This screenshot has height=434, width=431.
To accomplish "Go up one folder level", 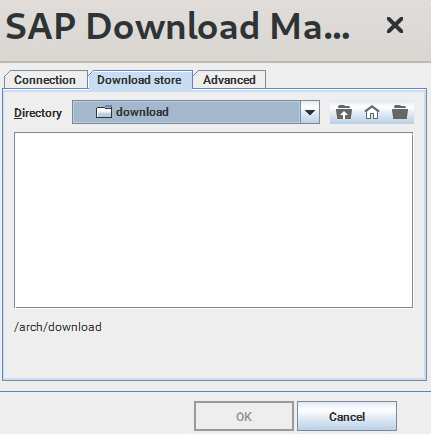I will click(344, 112).
